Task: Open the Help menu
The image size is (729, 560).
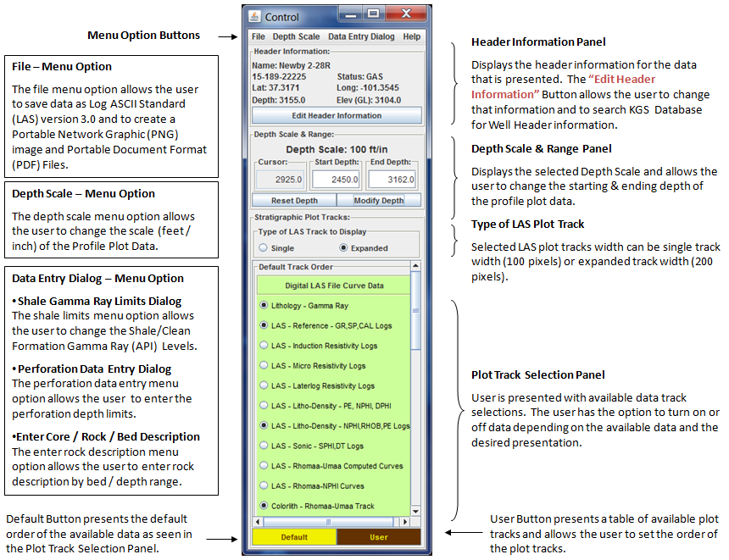Action: tap(411, 36)
